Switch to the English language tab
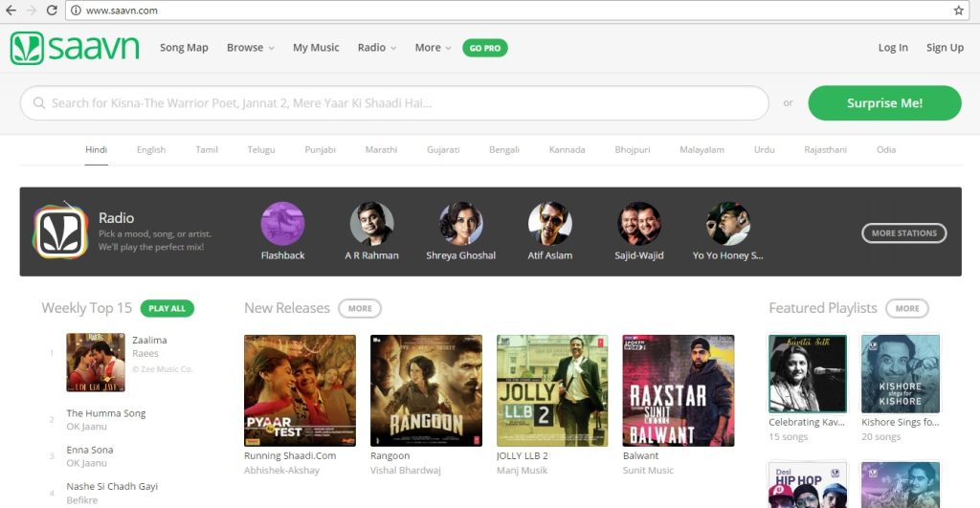 [151, 150]
